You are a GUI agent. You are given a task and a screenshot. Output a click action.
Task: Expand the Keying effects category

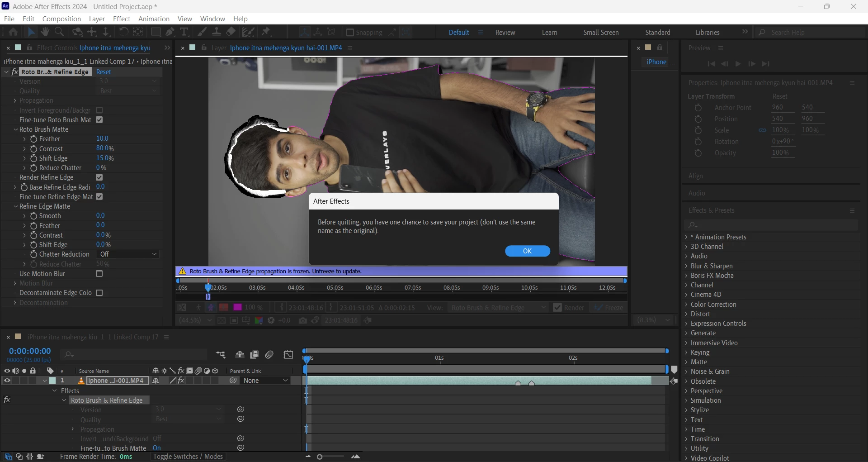coord(686,352)
